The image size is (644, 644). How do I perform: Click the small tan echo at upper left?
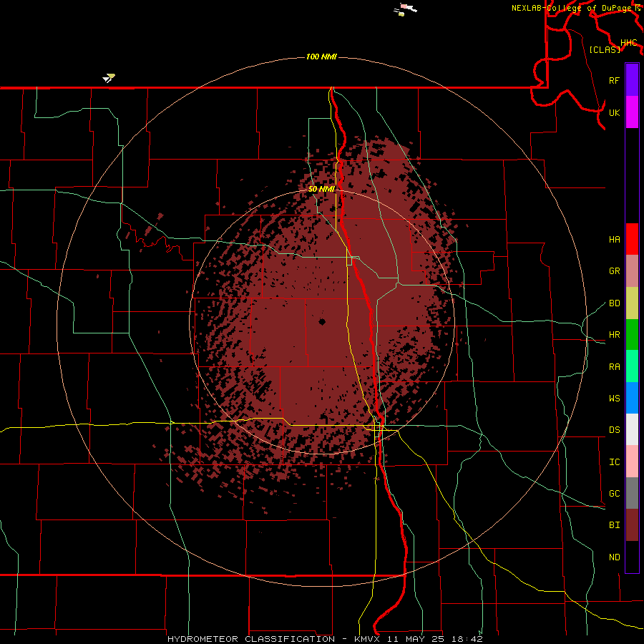(109, 78)
